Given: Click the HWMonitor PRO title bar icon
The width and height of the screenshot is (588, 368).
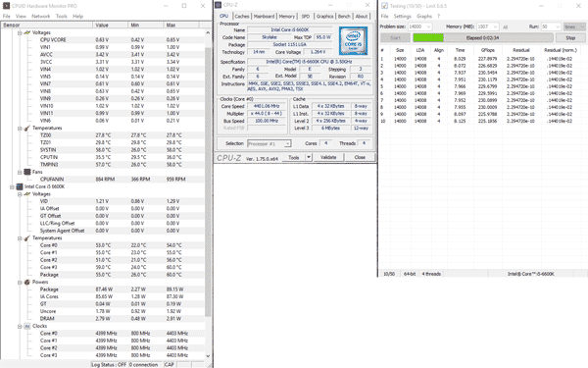Looking at the screenshot, I should click(6, 6).
